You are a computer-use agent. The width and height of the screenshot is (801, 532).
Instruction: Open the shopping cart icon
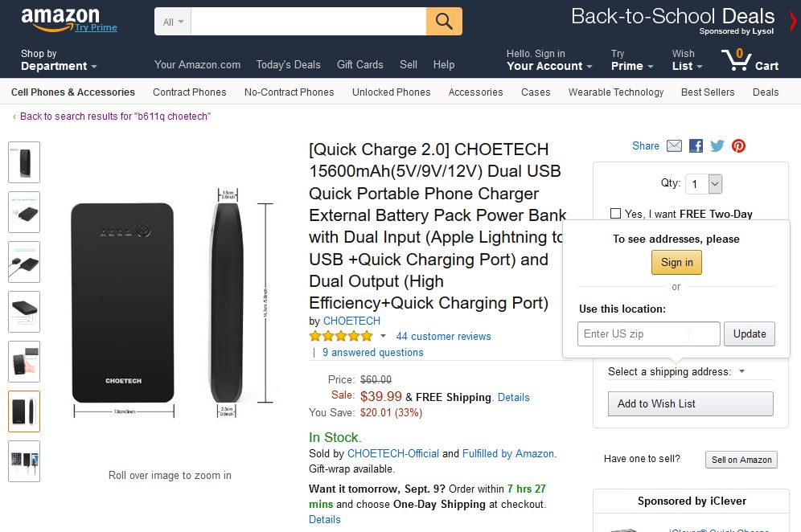pyautogui.click(x=750, y=60)
